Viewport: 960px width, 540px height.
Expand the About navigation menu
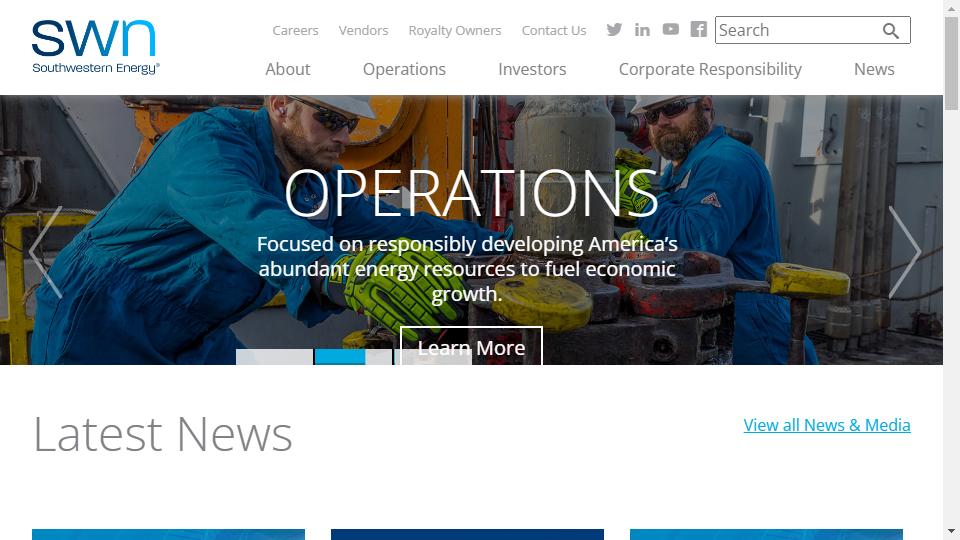pos(288,69)
